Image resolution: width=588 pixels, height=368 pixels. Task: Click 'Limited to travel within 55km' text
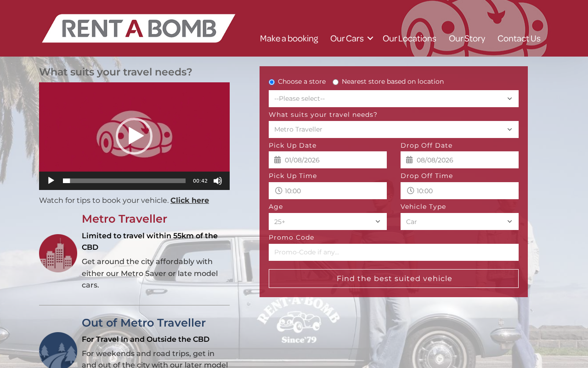pos(150,241)
